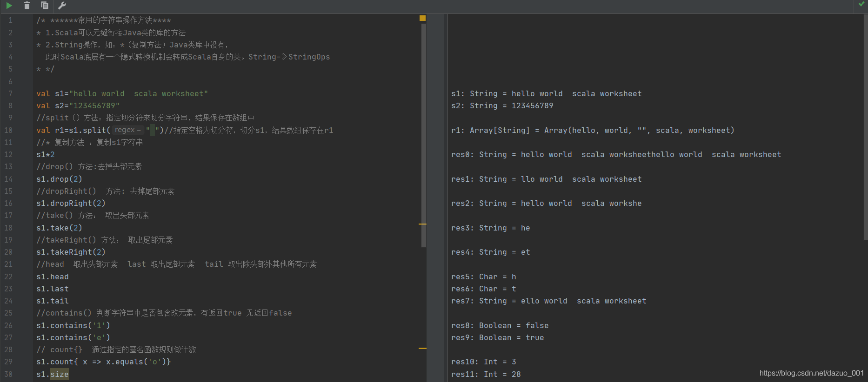Image resolution: width=868 pixels, height=382 pixels.
Task: Click s1.last on line 23
Action: click(53, 289)
